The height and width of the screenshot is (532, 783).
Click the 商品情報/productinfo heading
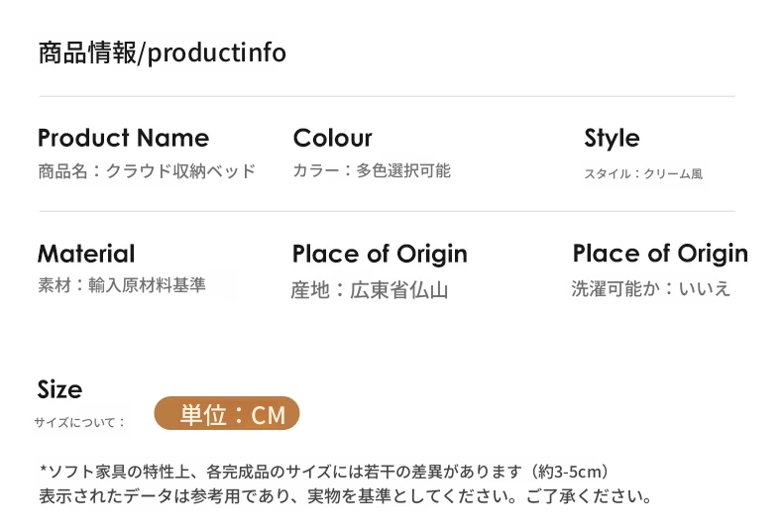[163, 53]
